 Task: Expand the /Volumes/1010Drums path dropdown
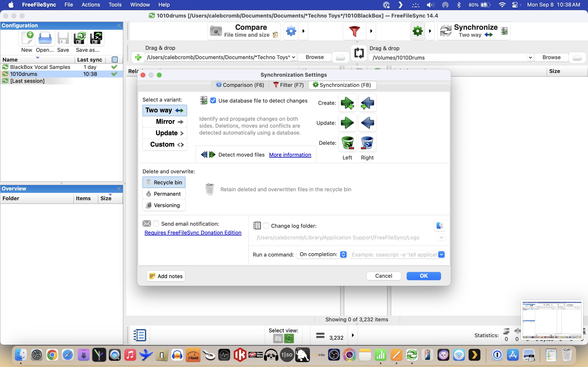530,57
